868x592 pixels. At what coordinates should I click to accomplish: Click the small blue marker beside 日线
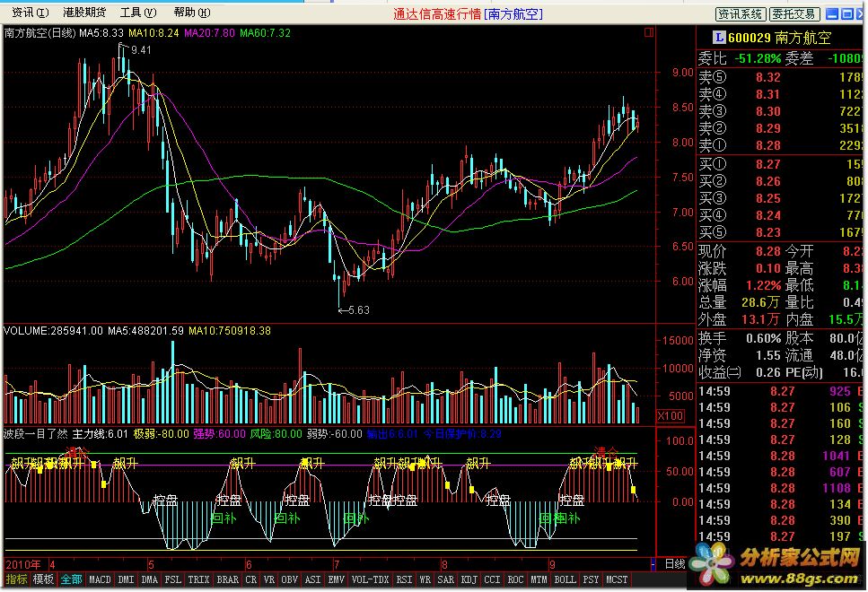click(x=653, y=564)
